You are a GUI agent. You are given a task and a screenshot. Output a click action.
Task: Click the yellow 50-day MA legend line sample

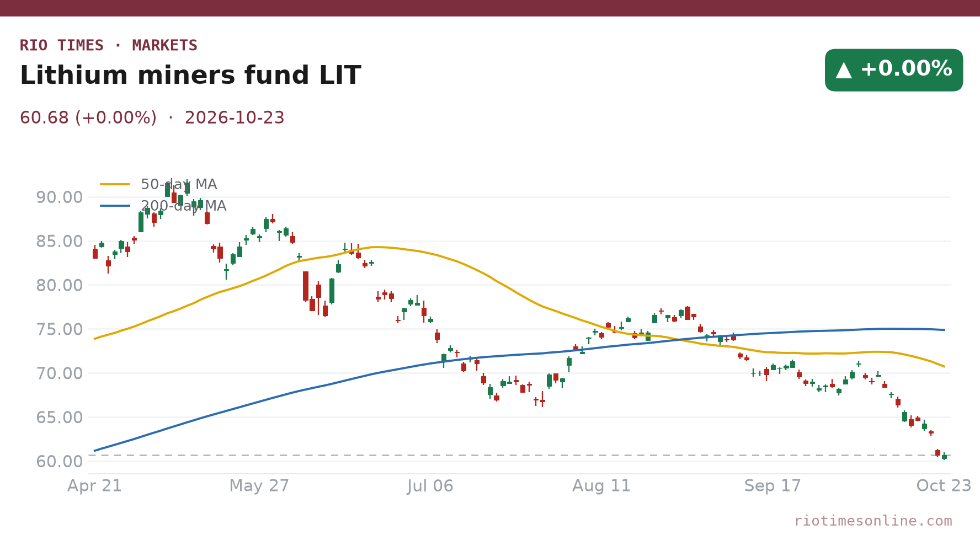[115, 184]
